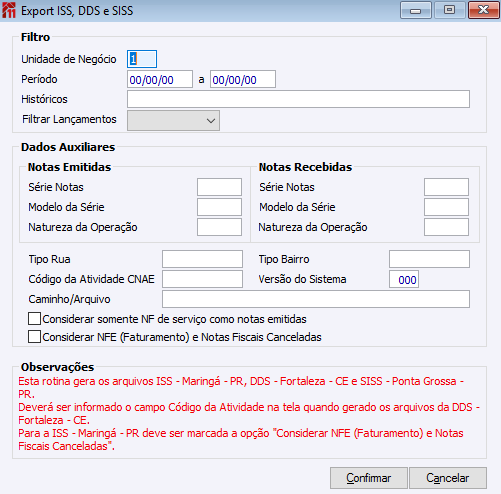Open the Filtrar Lançamentos dropdown
The height and width of the screenshot is (494, 501).
173,120
